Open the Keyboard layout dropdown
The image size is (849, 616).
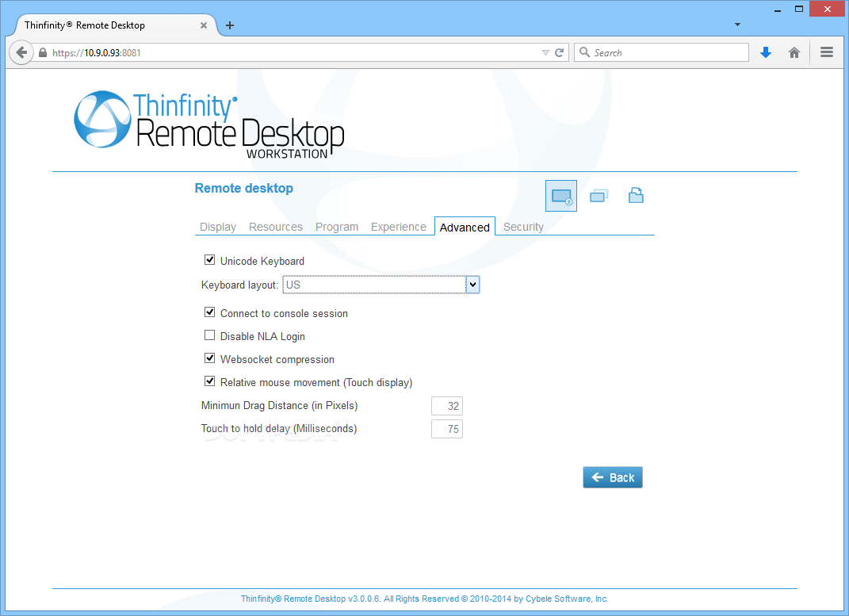coord(381,285)
